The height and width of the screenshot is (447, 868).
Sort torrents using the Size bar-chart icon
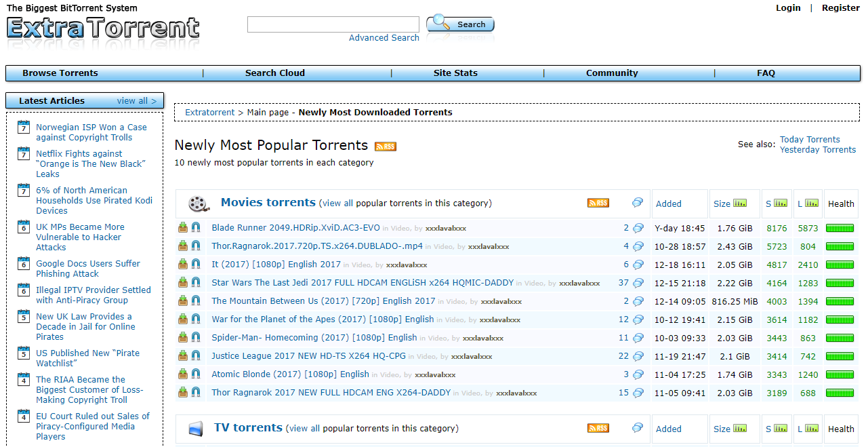tap(741, 202)
